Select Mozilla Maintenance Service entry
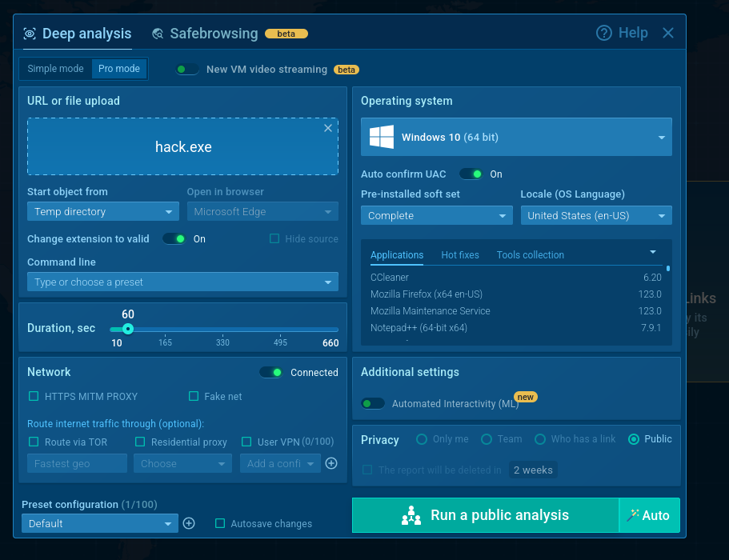 515,311
